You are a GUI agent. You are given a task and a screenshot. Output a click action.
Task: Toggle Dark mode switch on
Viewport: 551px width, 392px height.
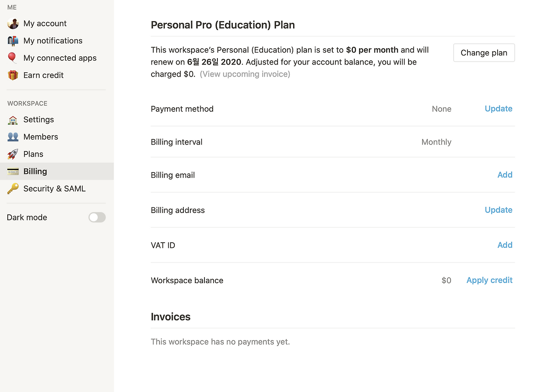pyautogui.click(x=97, y=217)
